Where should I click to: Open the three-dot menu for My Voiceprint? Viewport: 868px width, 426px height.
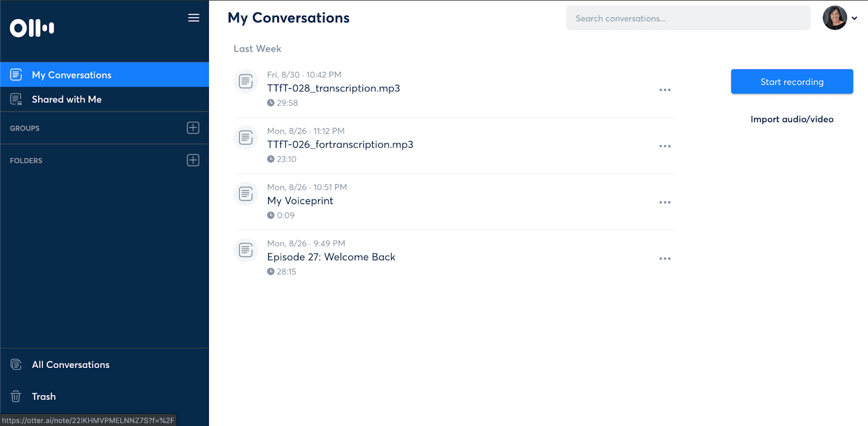665,202
